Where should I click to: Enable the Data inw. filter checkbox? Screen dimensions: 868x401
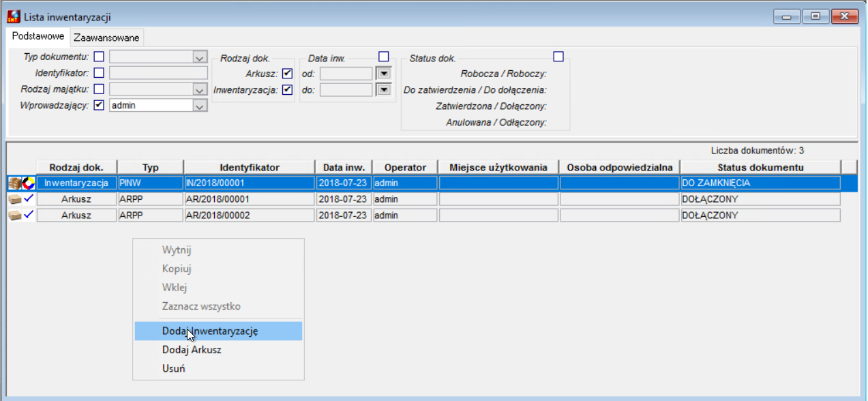384,57
